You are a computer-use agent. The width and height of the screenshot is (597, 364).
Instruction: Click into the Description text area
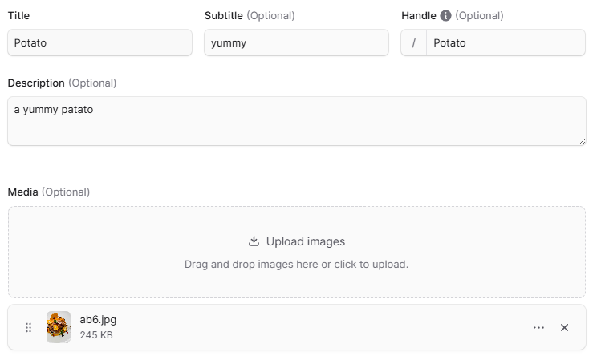296,121
